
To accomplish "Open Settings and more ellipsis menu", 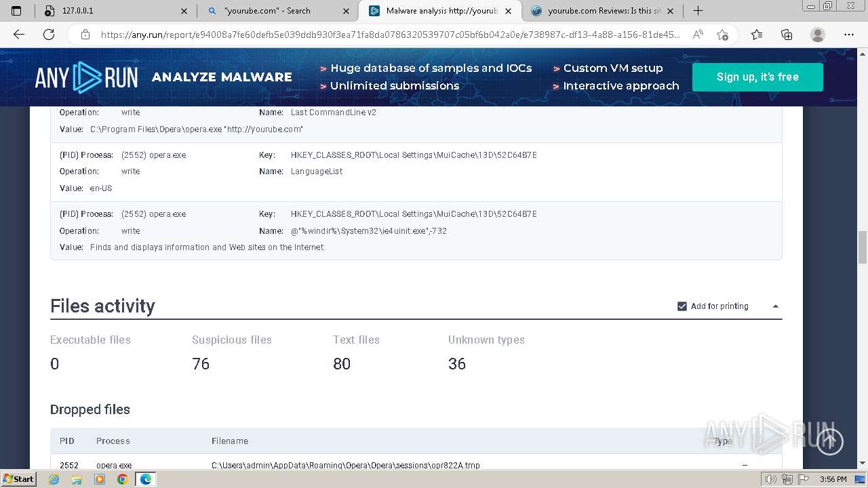I will click(x=849, y=35).
